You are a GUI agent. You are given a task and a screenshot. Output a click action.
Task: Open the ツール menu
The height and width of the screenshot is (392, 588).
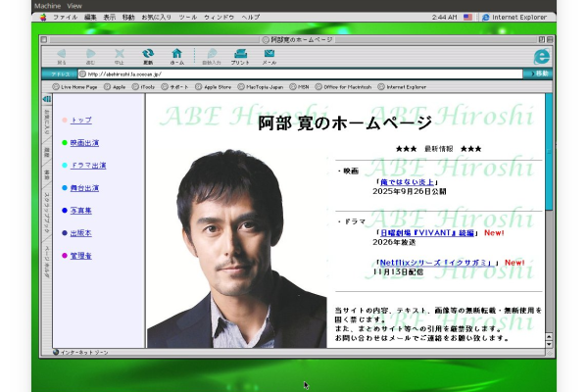point(188,17)
